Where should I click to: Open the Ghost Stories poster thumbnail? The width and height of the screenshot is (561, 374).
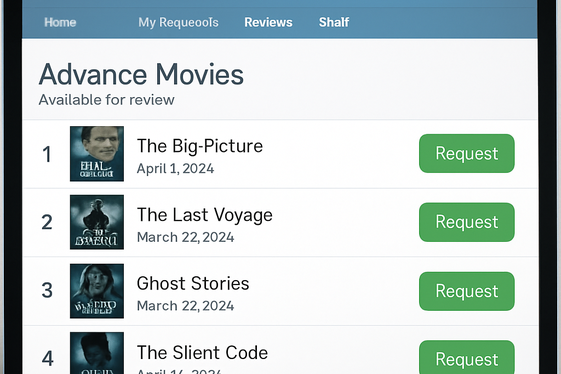click(97, 291)
